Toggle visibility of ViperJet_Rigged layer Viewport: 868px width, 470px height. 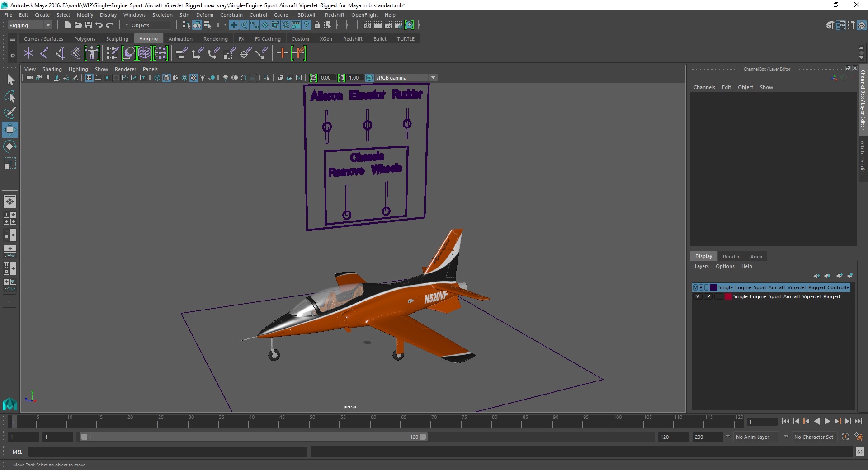click(698, 296)
